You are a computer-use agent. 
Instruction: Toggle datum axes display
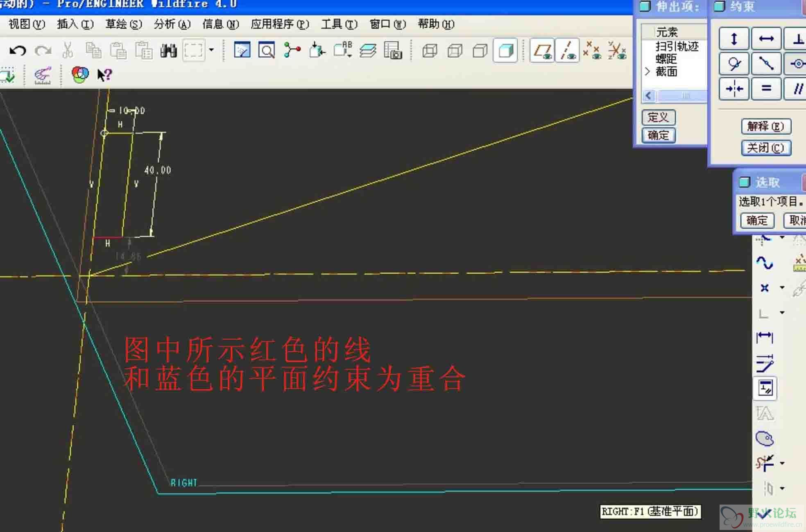coord(567,51)
